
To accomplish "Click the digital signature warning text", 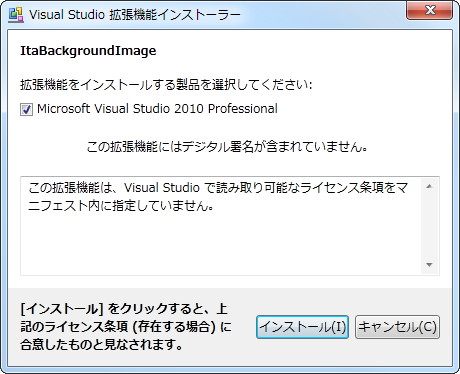I will pos(227,147).
